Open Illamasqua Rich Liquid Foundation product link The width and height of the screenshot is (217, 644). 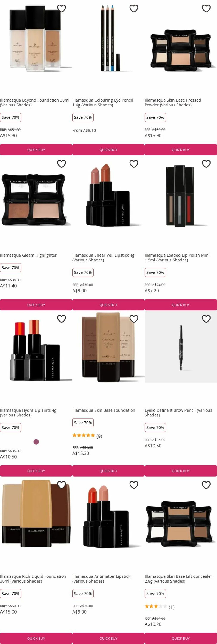[33, 579]
